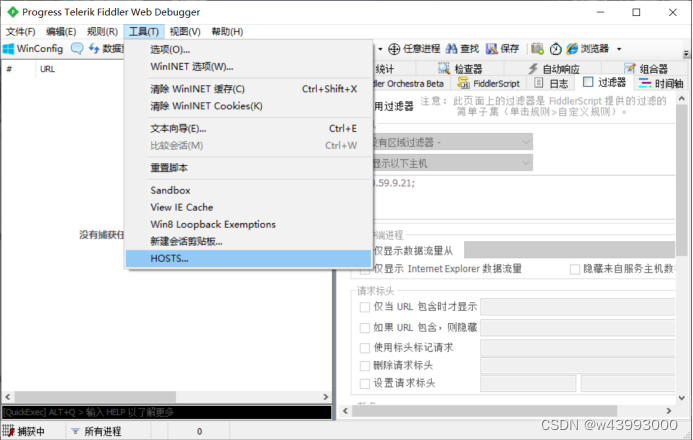This screenshot has width=693, height=440.
Task: Click the All Processes filter icon
Action: pos(76,431)
